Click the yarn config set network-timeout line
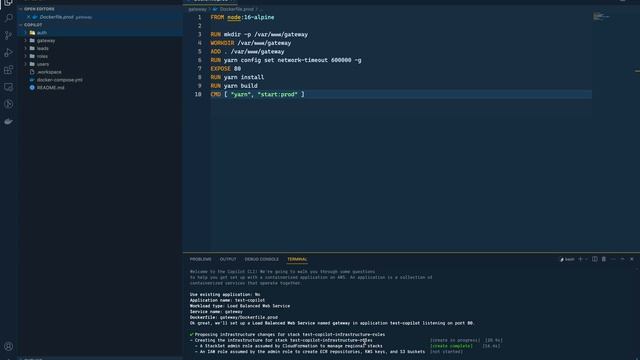This screenshot has width=640, height=360. pos(286,60)
